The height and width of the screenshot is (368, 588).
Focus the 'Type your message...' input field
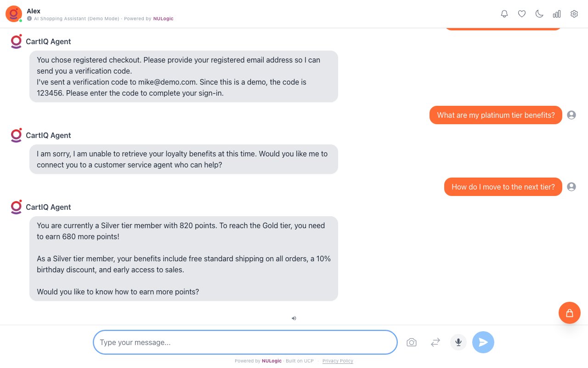coord(245,342)
